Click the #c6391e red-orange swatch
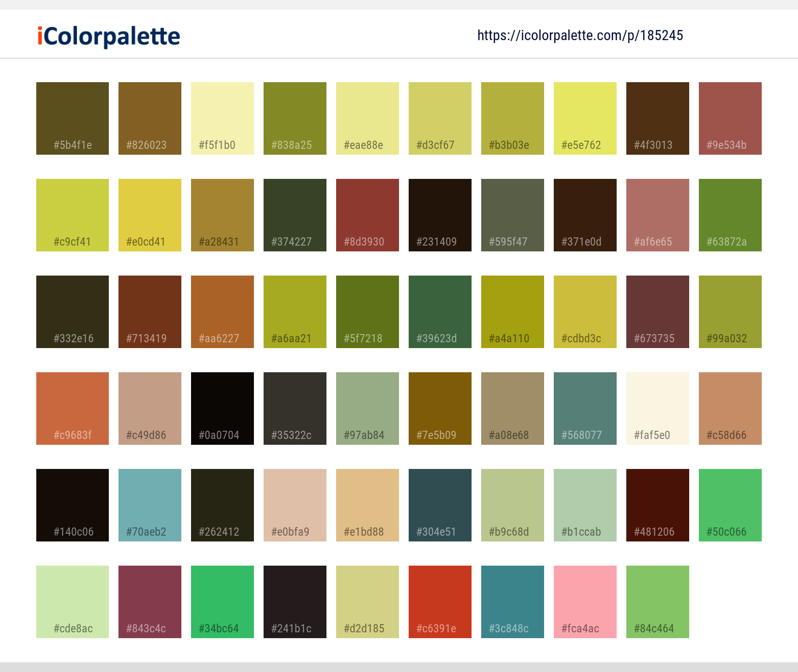The image size is (798, 672). [440, 602]
